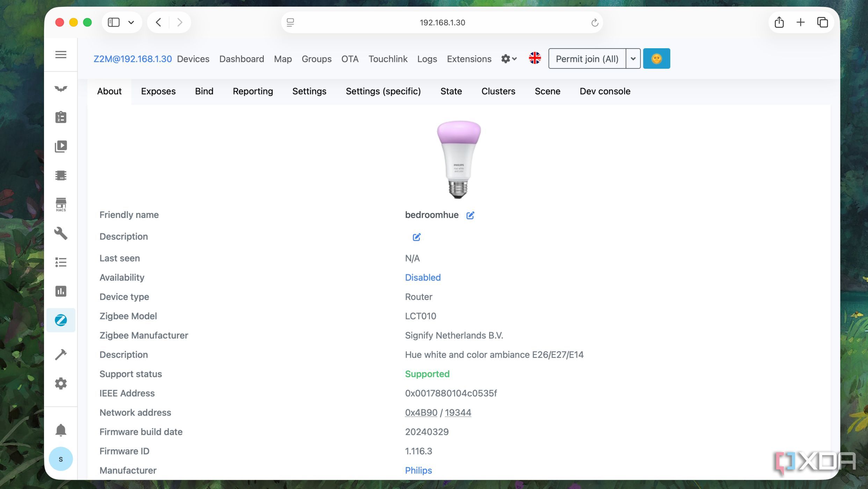The image size is (868, 489).
Task: Click the Permit join (All) button
Action: (587, 58)
